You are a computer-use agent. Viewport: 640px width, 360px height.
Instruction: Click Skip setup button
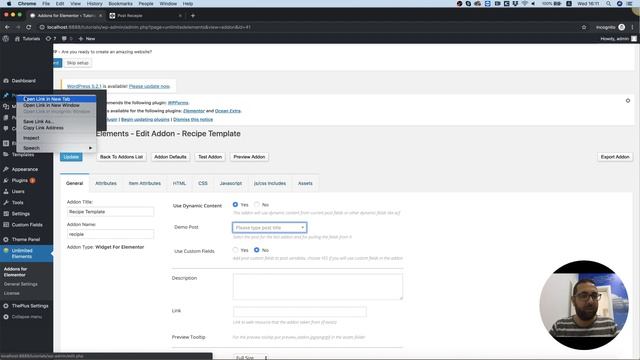(77, 63)
